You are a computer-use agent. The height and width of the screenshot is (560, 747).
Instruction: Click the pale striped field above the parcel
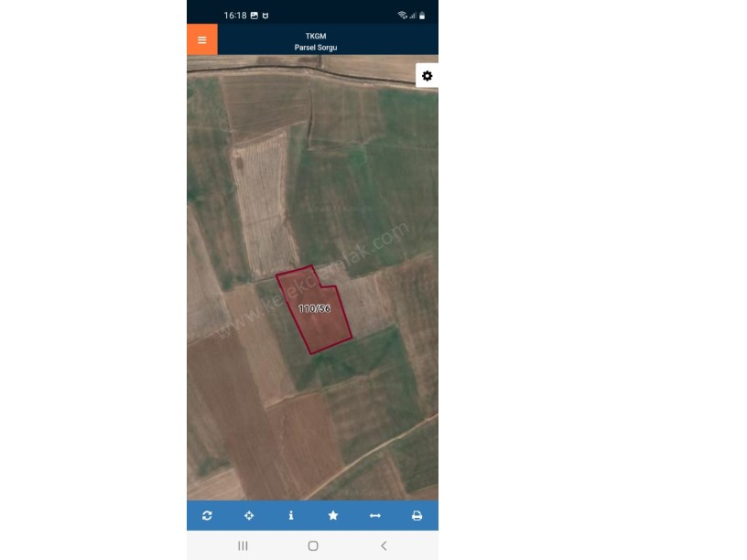[264, 205]
